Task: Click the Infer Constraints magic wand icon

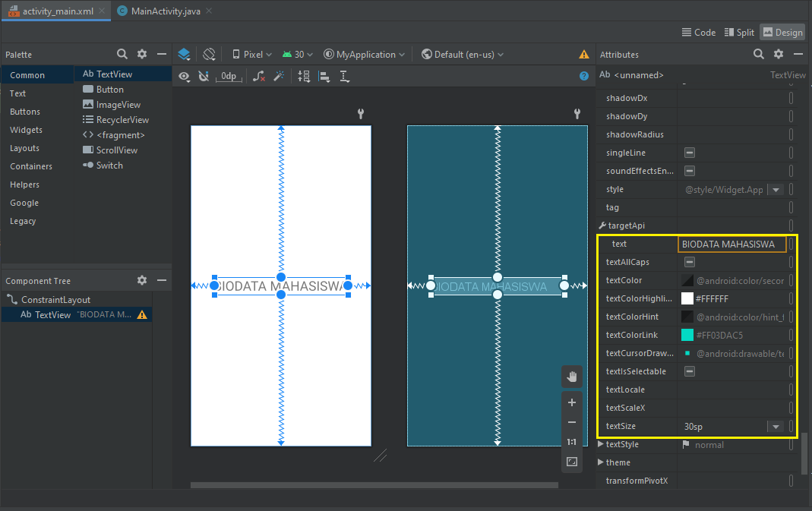Action: point(280,76)
